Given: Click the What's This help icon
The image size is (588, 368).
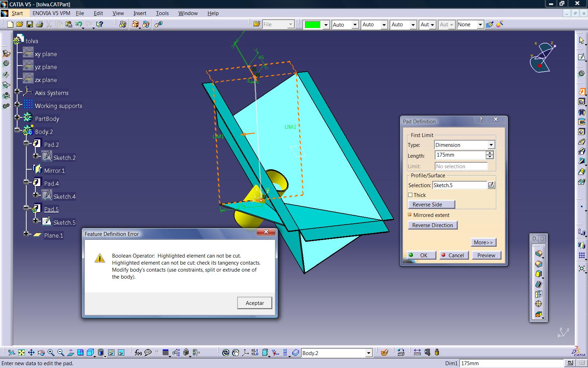Looking at the screenshot, I should point(100,24).
